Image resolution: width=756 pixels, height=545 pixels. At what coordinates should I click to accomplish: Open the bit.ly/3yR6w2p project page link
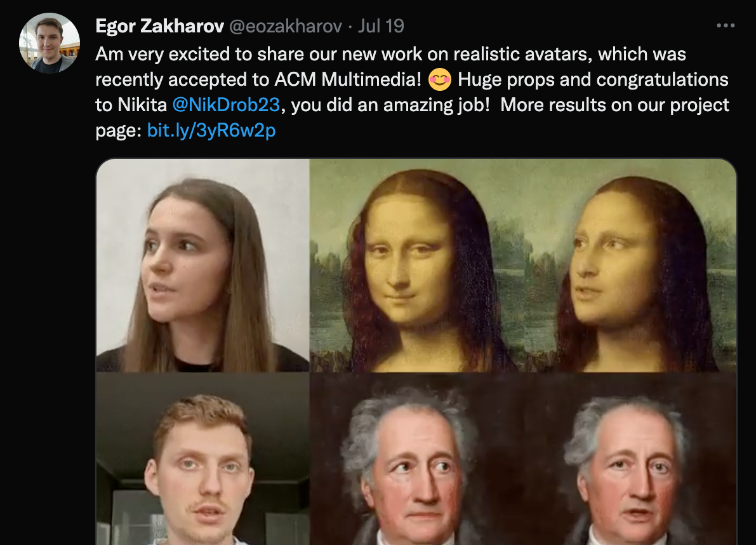pos(211,130)
